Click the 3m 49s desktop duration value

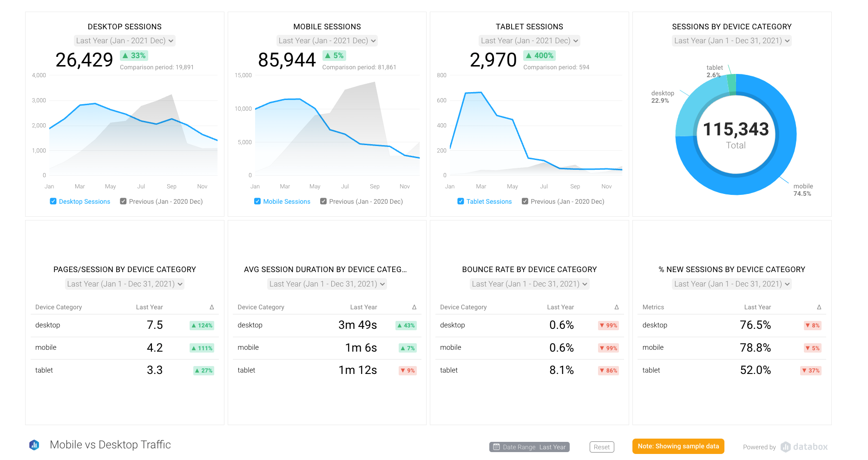click(357, 325)
